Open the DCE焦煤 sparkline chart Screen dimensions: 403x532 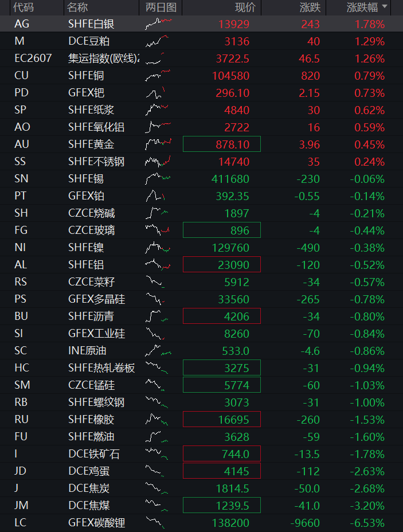pos(156,505)
